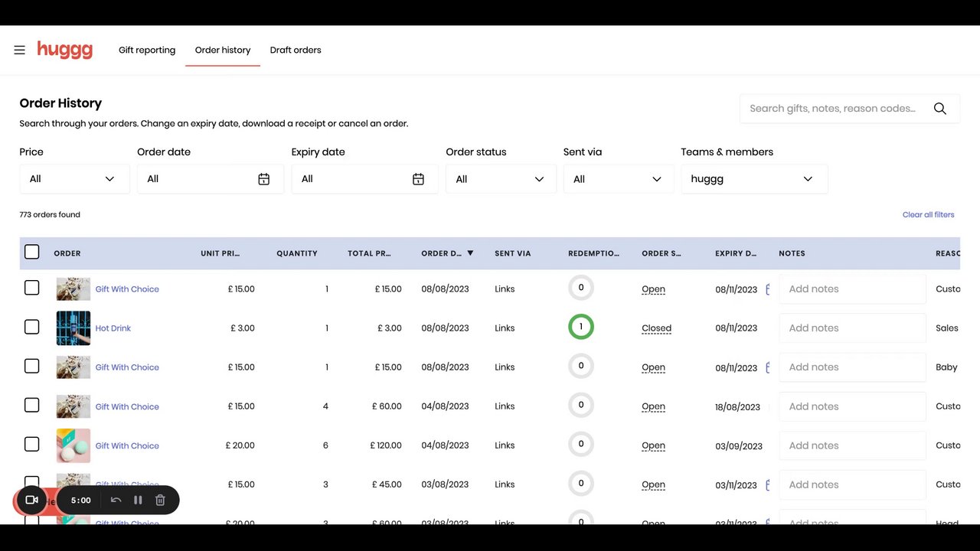Check the box for the £ 60.00 order
The image size is (980, 551).
[31, 405]
